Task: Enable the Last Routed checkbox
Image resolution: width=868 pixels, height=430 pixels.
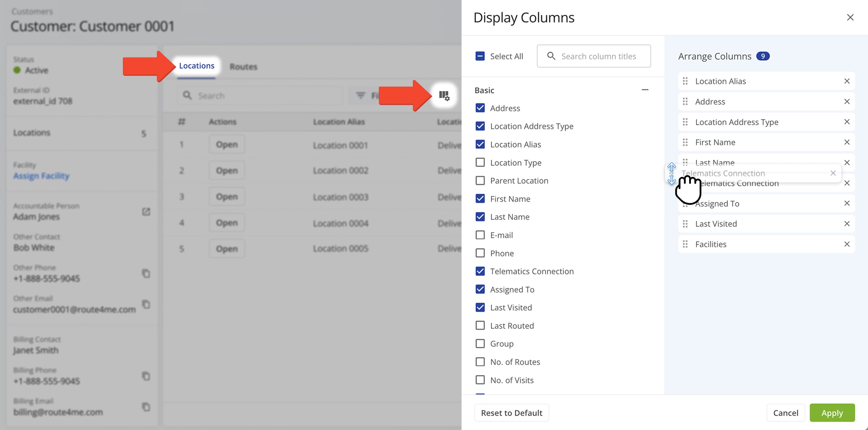Action: [x=480, y=325]
